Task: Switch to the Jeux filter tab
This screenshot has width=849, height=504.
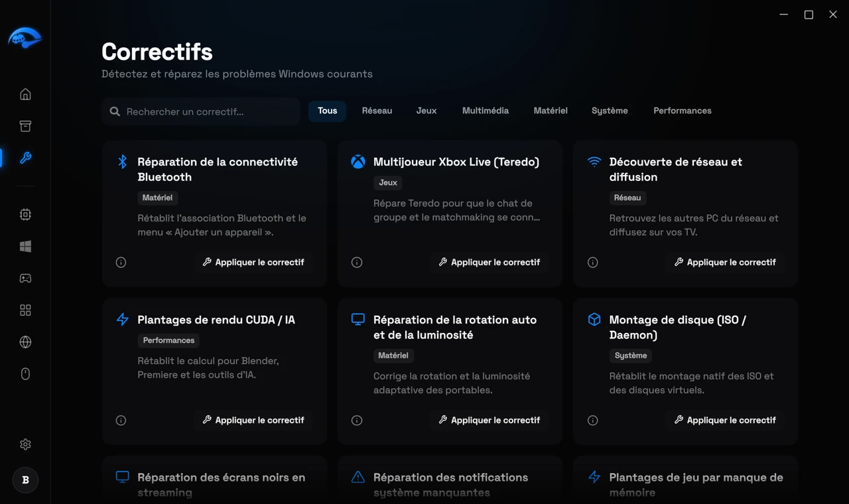Action: pyautogui.click(x=426, y=111)
